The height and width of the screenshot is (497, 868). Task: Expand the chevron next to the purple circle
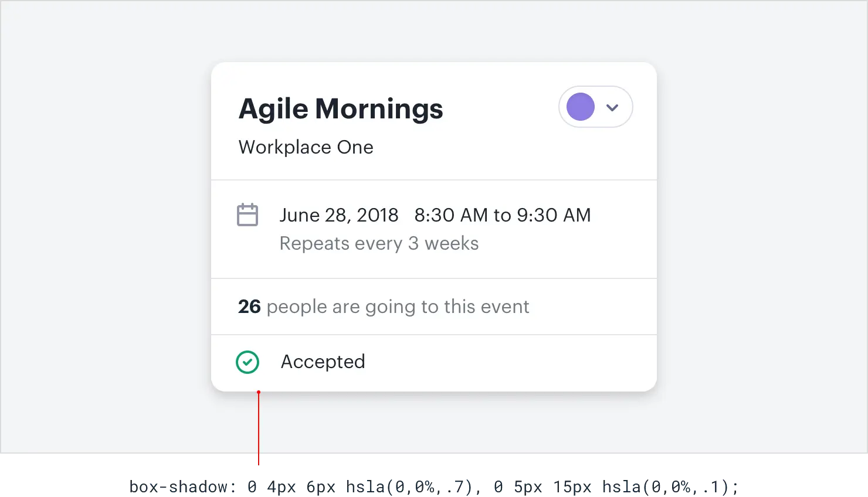612,107
